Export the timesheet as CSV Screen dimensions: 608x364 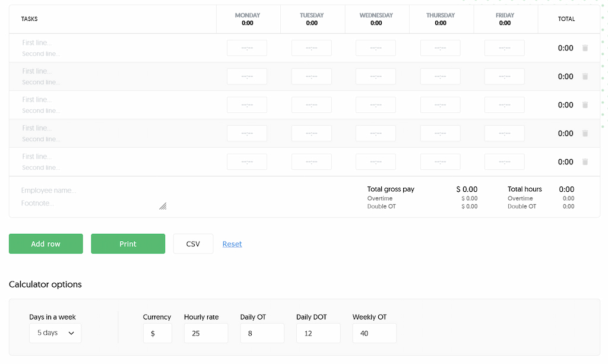tap(193, 243)
